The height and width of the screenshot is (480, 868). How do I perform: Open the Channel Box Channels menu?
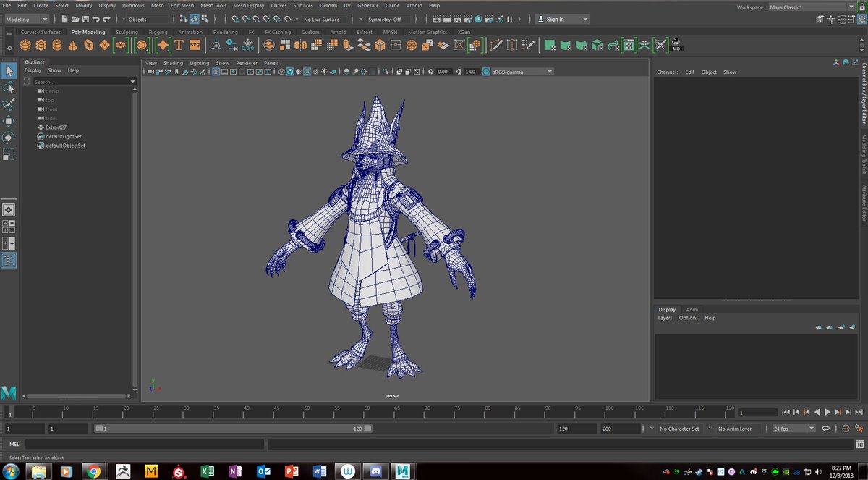(x=668, y=72)
